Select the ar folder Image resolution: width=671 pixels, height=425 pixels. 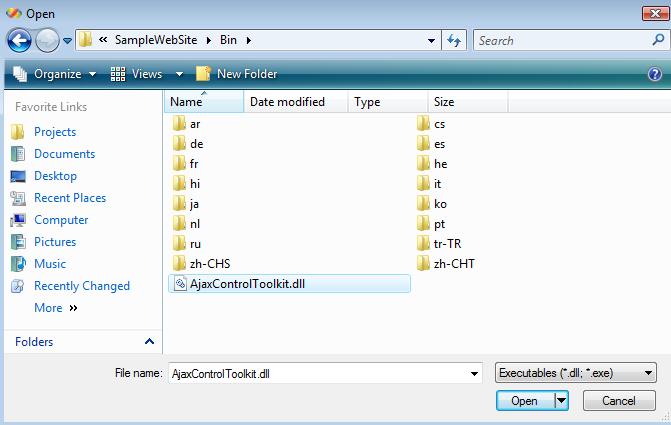[187, 124]
